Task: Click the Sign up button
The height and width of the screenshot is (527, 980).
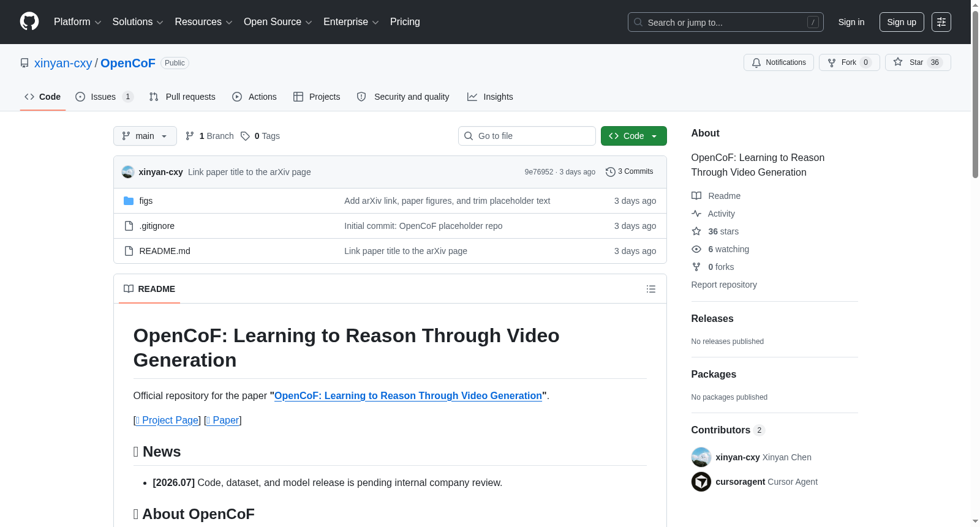Action: tap(902, 22)
